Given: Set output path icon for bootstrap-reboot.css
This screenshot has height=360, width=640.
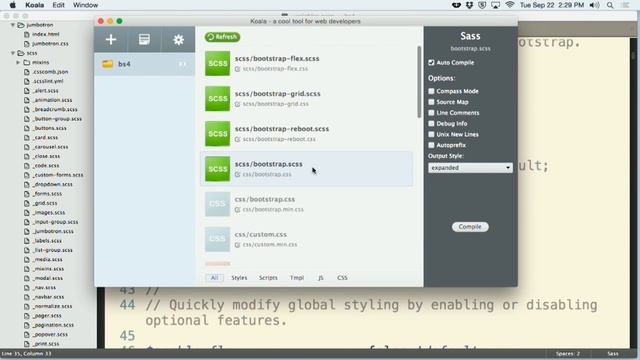Looking at the screenshot, I should point(238,139).
